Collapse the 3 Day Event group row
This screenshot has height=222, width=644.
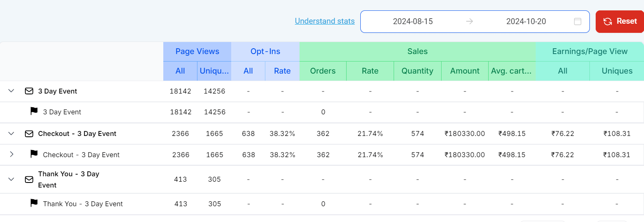11,91
